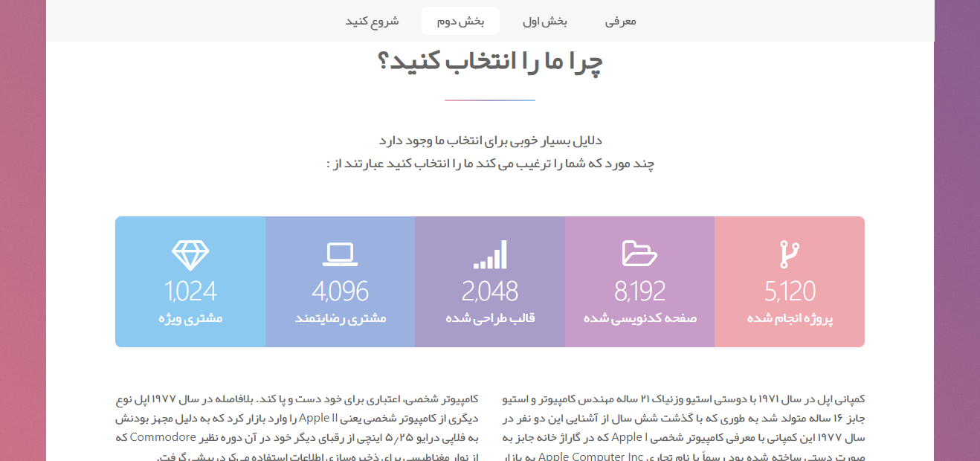
Task: Open the شروع کنید nav item
Action: 372,21
